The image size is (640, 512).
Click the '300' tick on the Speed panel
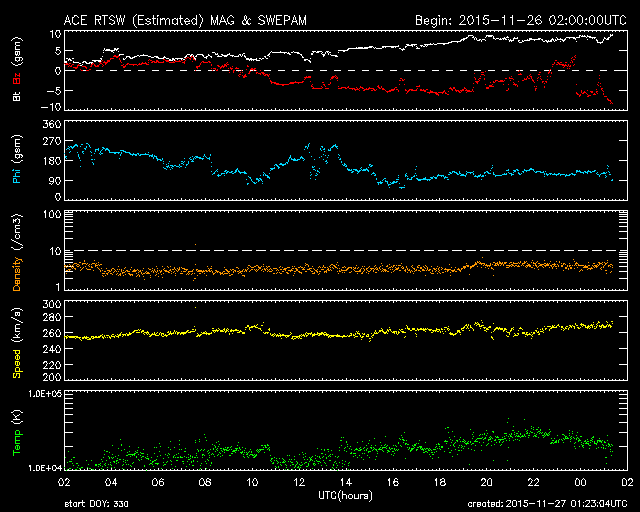coord(52,304)
